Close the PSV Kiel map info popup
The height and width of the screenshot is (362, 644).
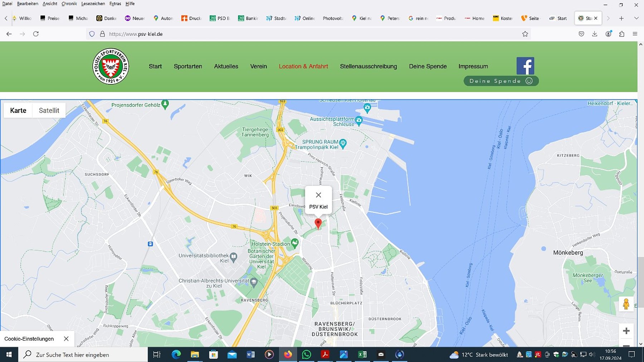pos(318,195)
